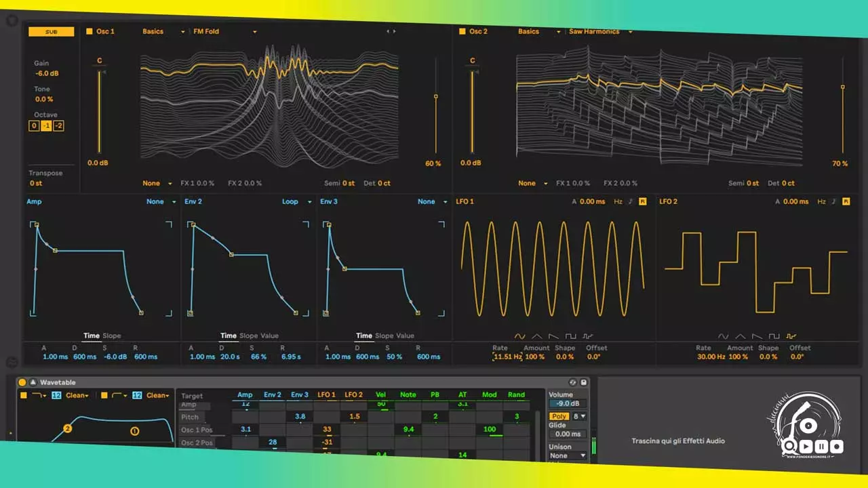This screenshot has width=868, height=488.
Task: Open Osc 1 effect None dropdown
Action: tap(159, 183)
